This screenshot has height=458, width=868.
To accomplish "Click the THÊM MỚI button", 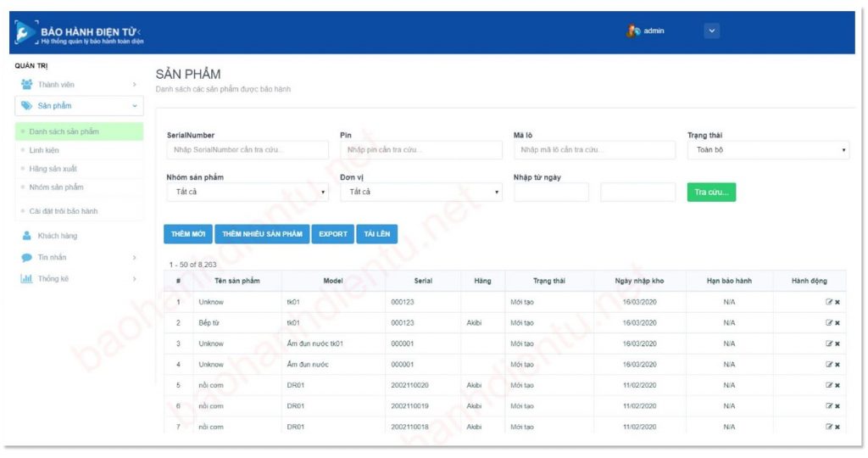I will [x=188, y=234].
